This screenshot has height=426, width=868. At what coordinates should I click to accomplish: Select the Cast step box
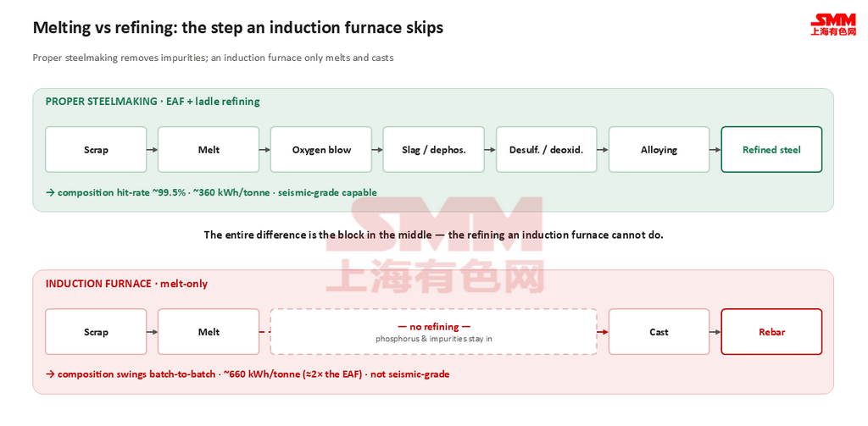tap(659, 332)
